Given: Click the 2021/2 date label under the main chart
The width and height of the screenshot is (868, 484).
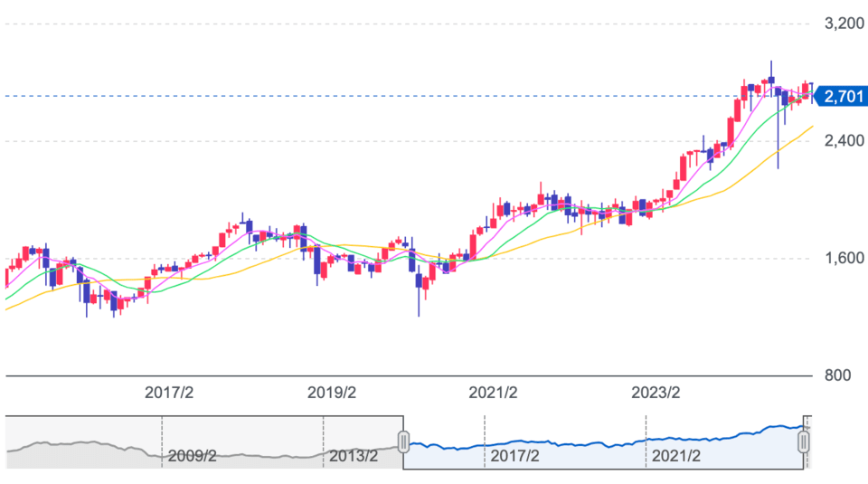Looking at the screenshot, I should 493,393.
